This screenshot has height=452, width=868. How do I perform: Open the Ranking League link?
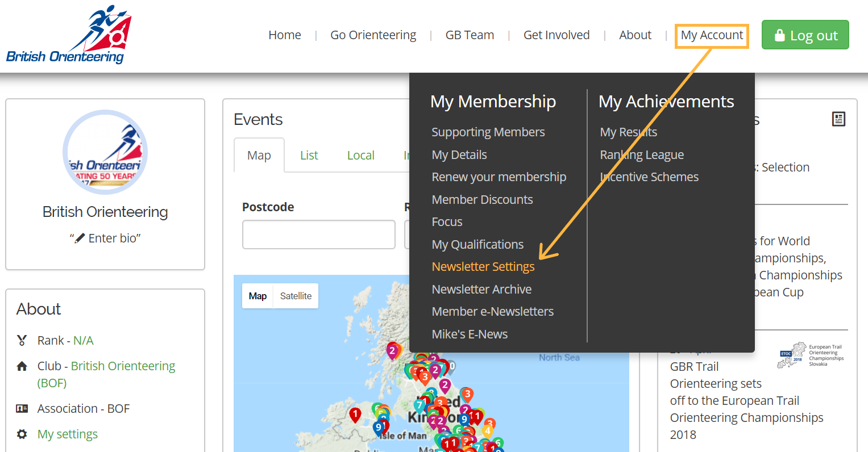pos(641,155)
